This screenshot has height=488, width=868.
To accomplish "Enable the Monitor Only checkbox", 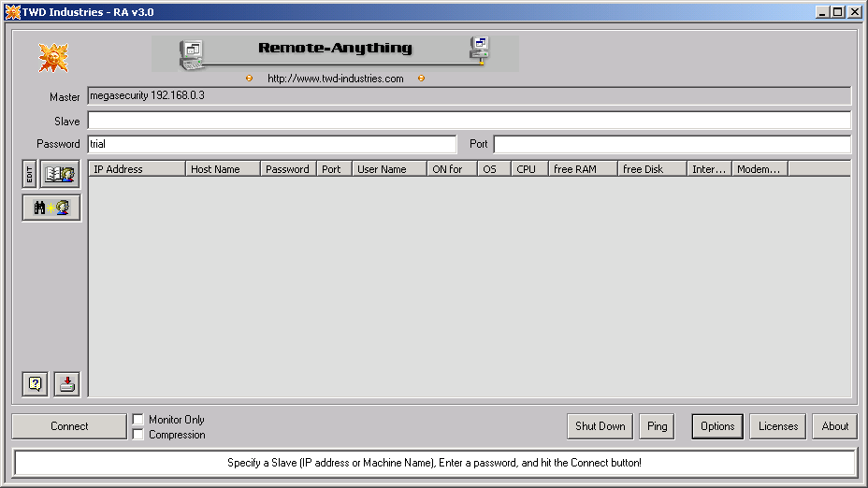I will tap(138, 420).
